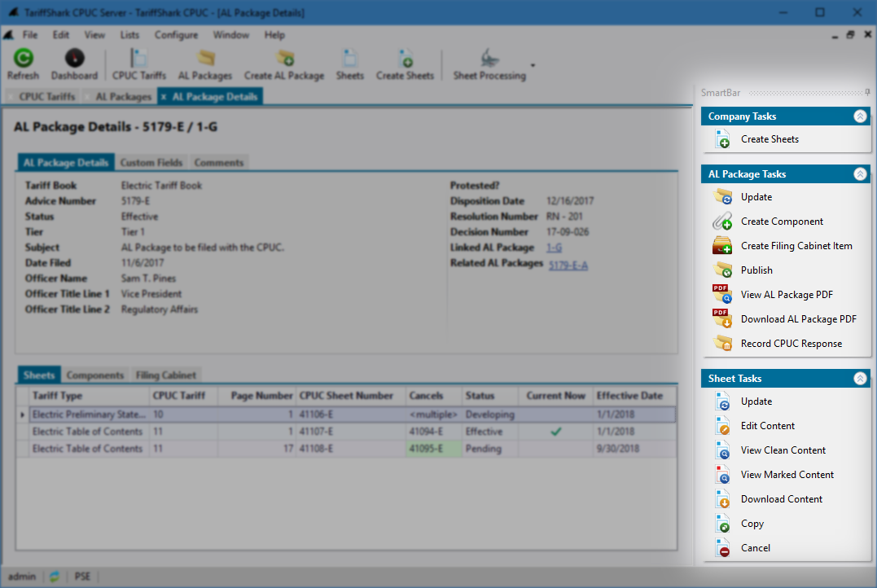The width and height of the screenshot is (877, 588).
Task: Click the Create Sheets toolbar icon
Action: tap(406, 58)
